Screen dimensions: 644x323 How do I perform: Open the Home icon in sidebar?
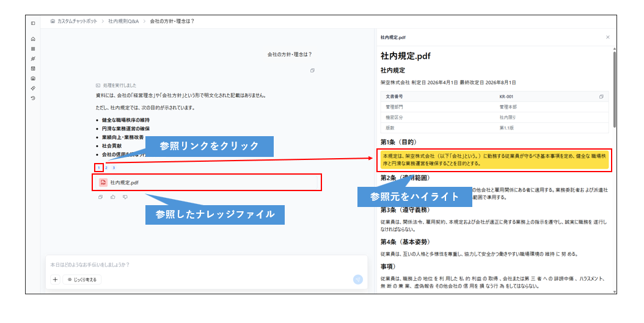(33, 39)
